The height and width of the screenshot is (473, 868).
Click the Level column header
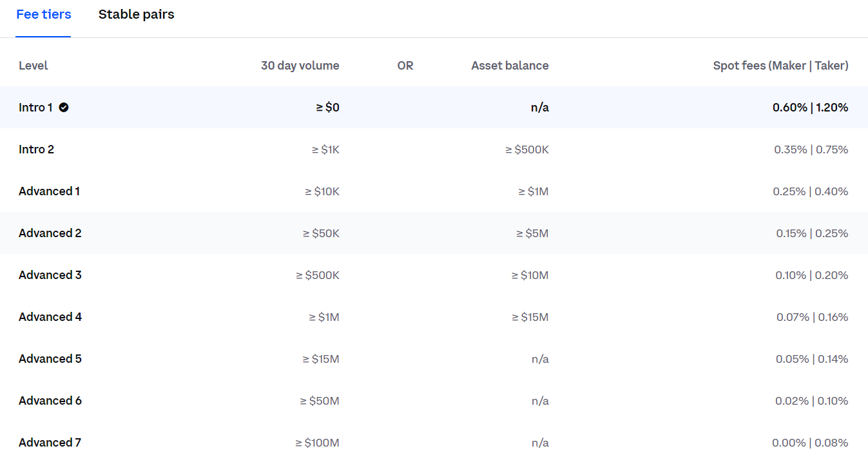[x=34, y=65]
